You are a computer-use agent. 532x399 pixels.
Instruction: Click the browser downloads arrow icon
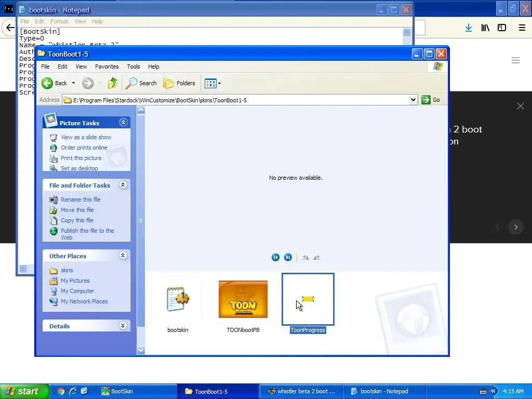(469, 28)
